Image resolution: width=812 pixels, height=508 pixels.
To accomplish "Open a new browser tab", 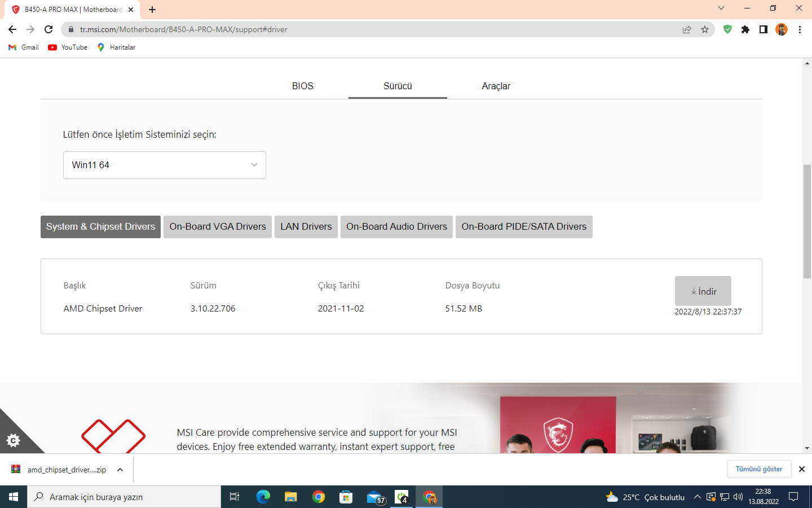I will click(x=152, y=10).
